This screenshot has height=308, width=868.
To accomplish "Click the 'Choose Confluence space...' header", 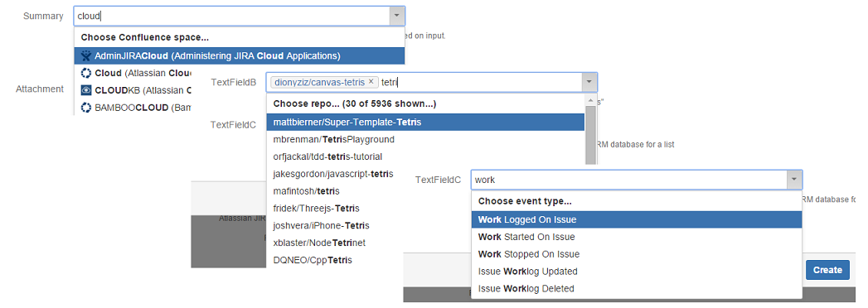I will tap(145, 37).
